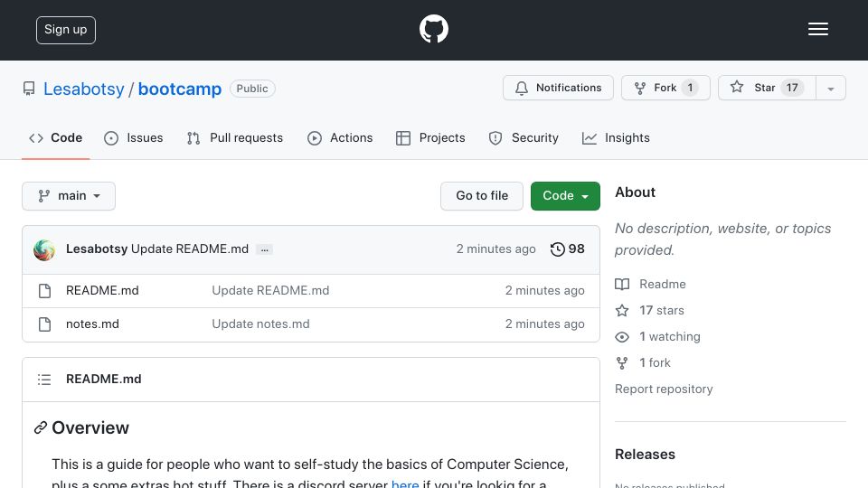Switch to the Code tab
The width and height of the screenshot is (868, 488).
click(x=56, y=137)
